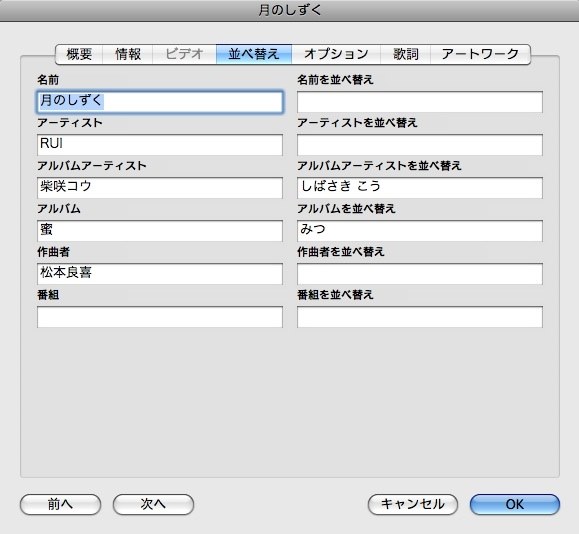The image size is (579, 534).
Task: Click the アーティスト label
Action: point(69,123)
